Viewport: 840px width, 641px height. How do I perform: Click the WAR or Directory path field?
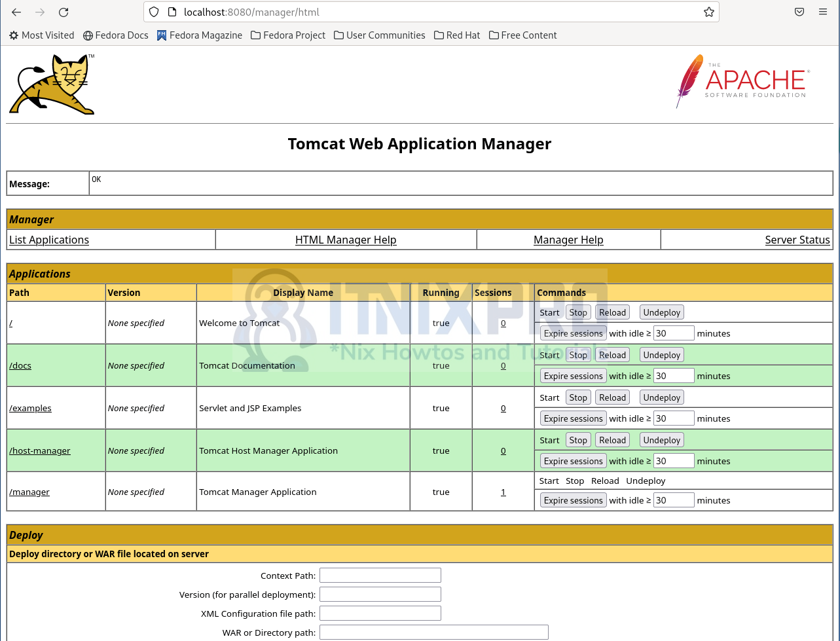[x=434, y=632]
